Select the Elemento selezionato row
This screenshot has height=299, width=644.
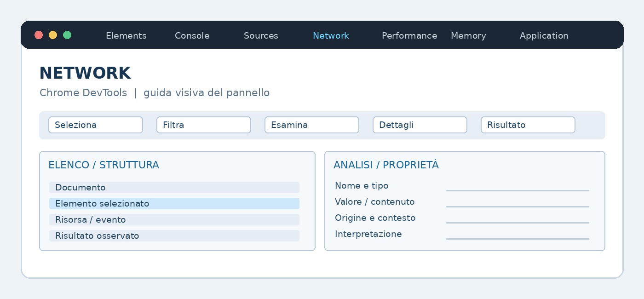coord(174,204)
